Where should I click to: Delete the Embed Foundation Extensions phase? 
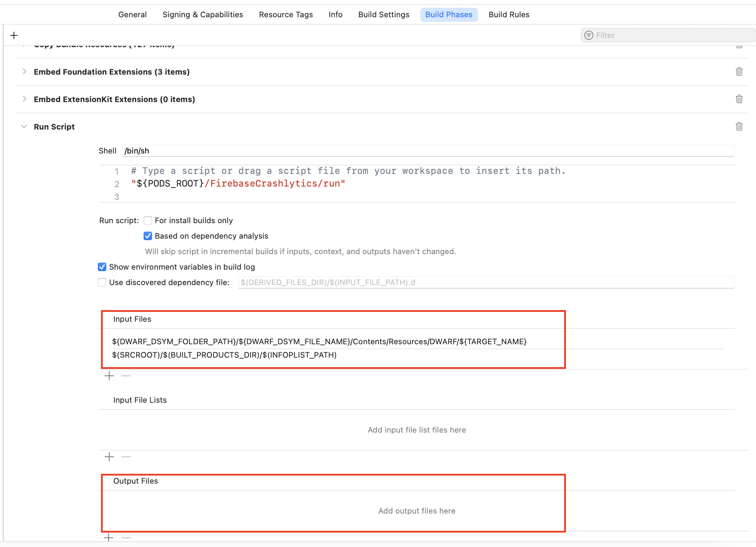739,72
